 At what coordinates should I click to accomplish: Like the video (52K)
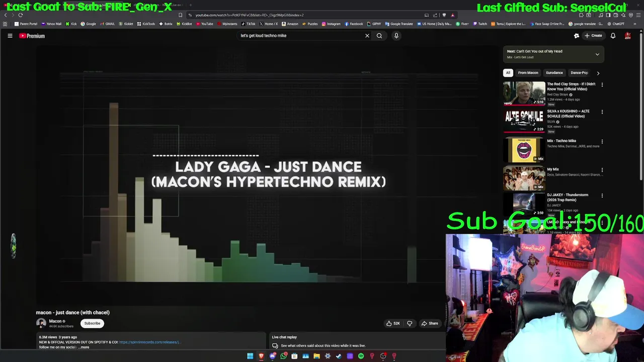click(x=393, y=323)
